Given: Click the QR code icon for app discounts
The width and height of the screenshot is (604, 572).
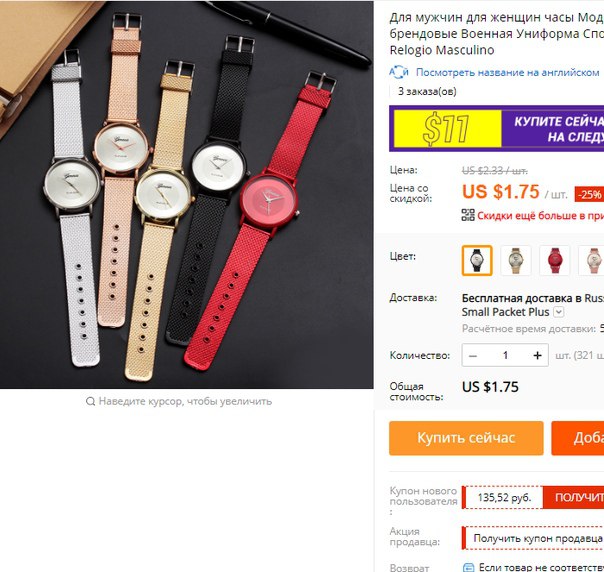Looking at the screenshot, I should pos(468,215).
